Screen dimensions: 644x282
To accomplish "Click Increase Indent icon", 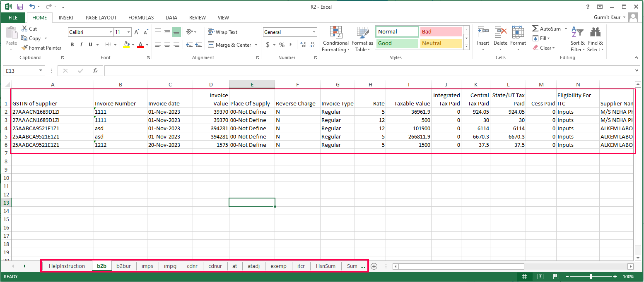I will point(199,45).
